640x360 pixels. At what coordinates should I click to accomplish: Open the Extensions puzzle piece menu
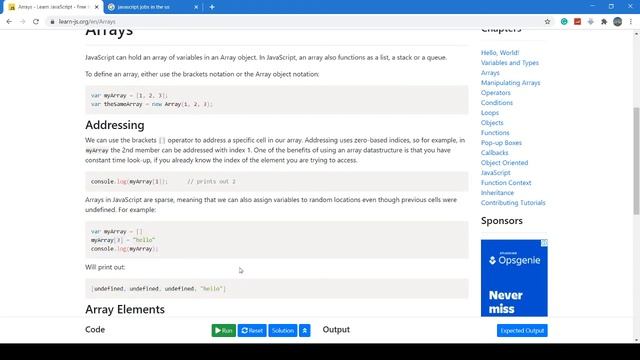pos(604,22)
